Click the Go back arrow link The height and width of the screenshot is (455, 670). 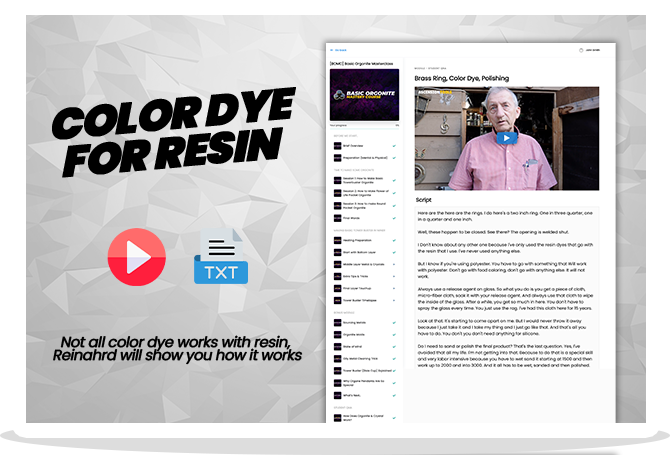pos(339,49)
